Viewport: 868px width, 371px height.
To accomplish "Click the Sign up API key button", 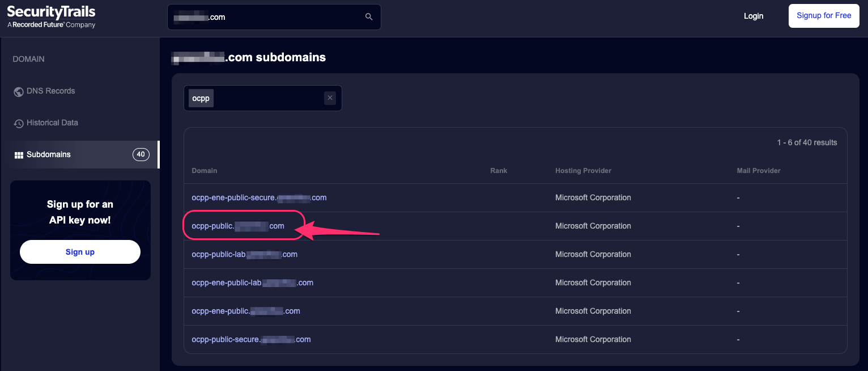I will pos(80,252).
